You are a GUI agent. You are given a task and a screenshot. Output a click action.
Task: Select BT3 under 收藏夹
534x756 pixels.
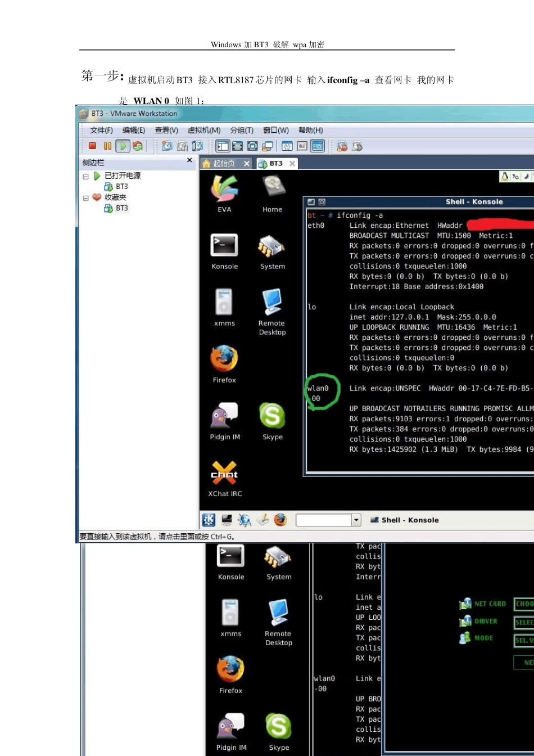point(116,208)
